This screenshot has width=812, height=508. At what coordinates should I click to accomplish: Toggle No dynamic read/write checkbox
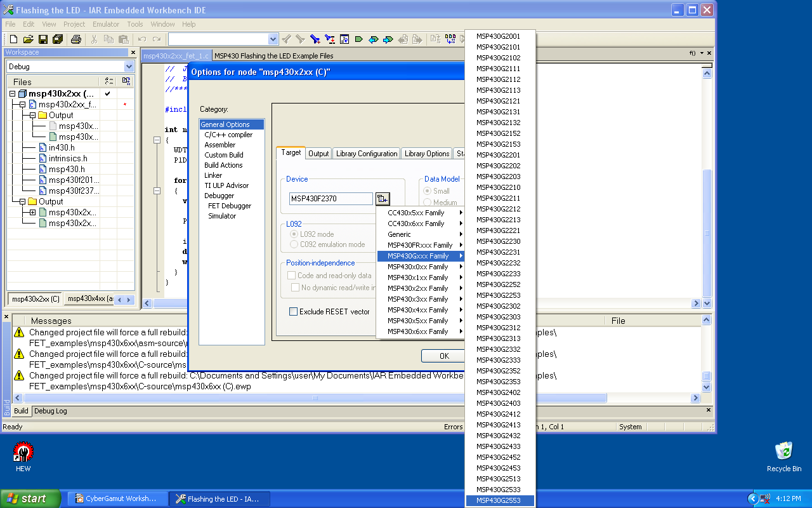coord(296,288)
